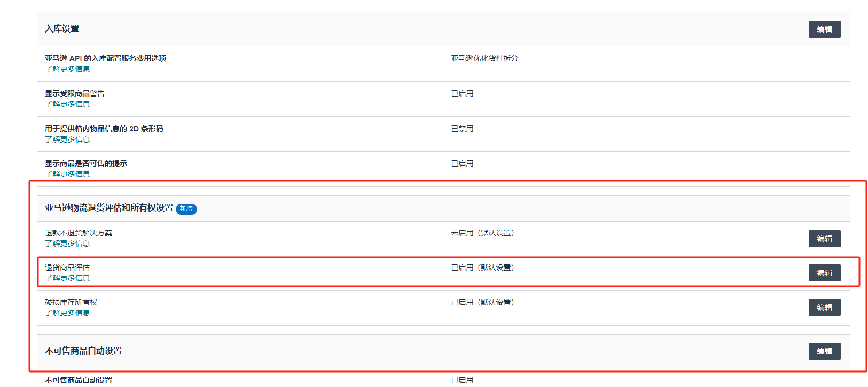Select 已启用 value in bottom 不可售商品自动设置 row
The height and width of the screenshot is (387, 868).
[462, 380]
